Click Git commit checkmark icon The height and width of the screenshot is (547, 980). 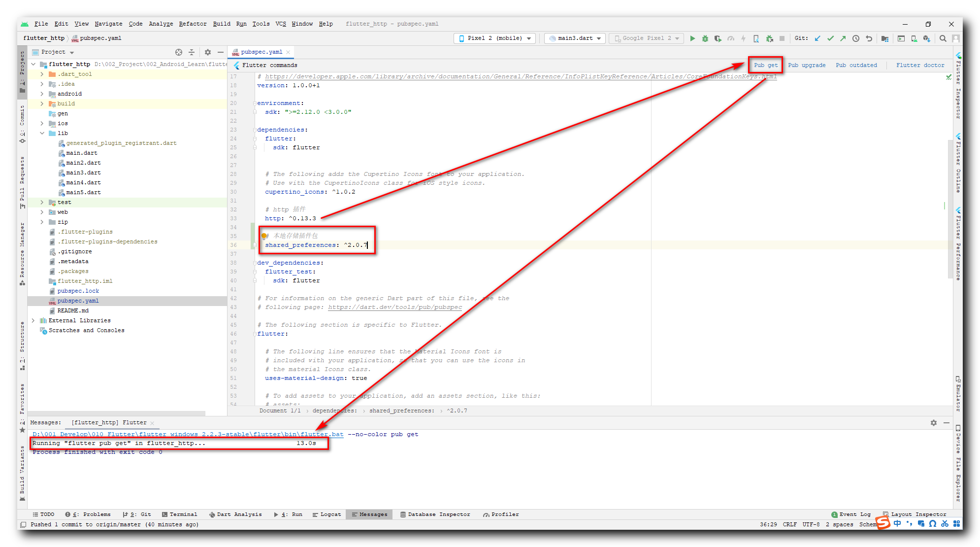click(830, 38)
